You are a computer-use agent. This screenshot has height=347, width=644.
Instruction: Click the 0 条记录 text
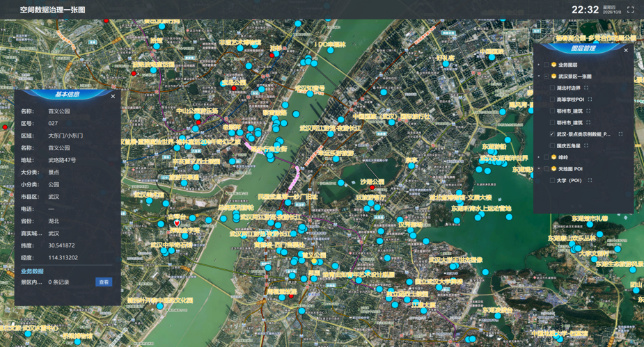pos(58,282)
